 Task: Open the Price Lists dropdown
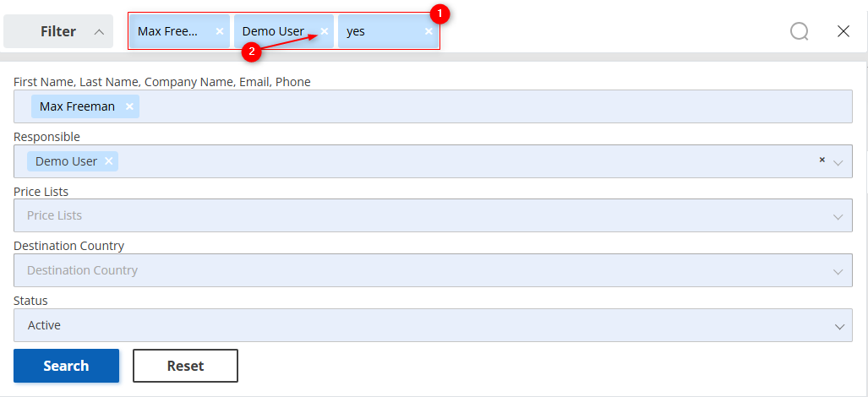coord(433,215)
